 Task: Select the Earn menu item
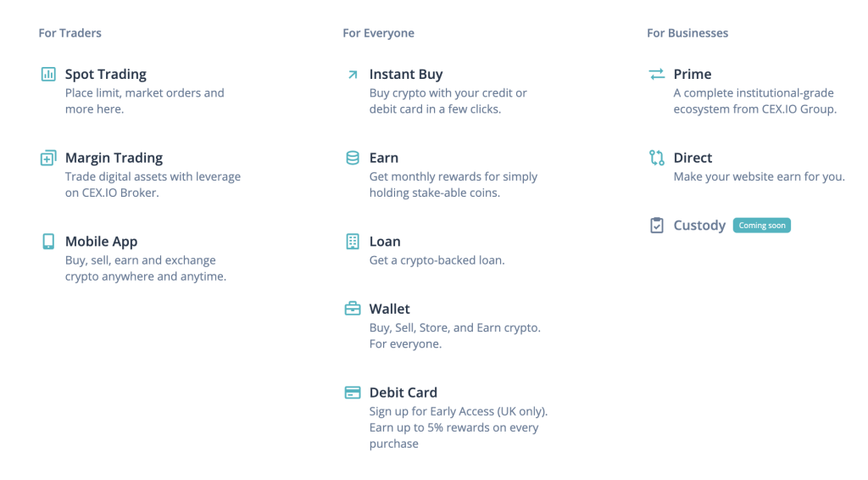click(384, 158)
